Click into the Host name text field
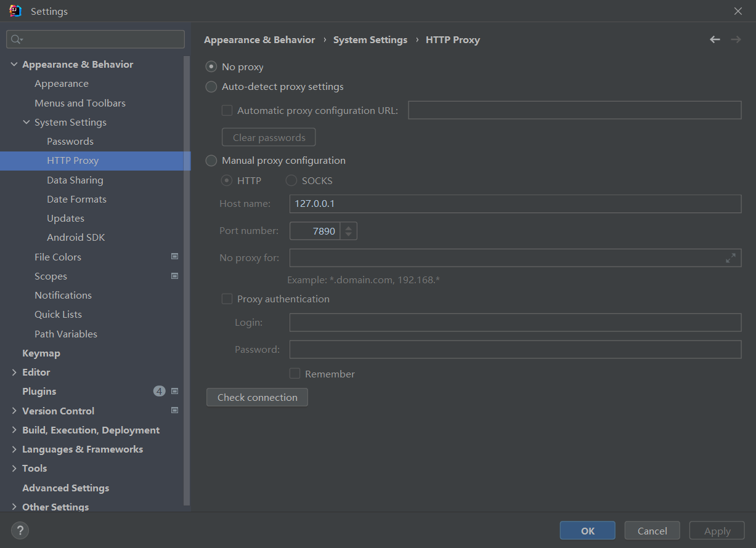 (x=514, y=204)
